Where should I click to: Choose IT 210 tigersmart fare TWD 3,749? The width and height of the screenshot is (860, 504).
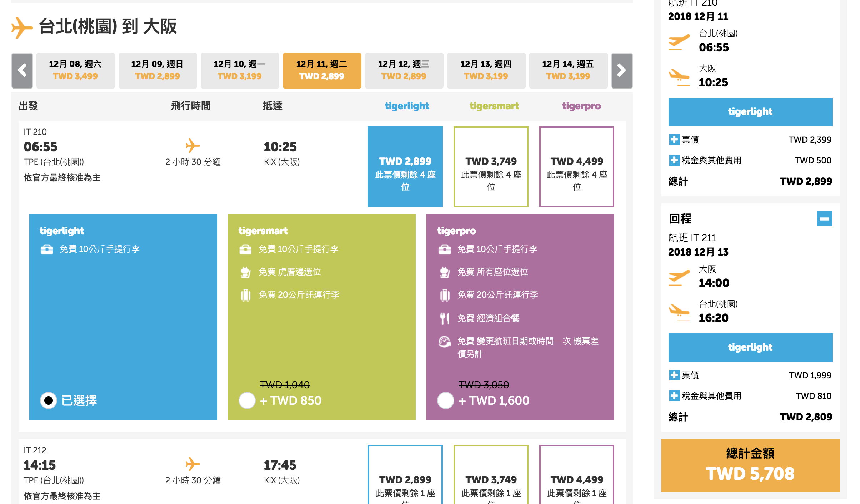[x=491, y=167]
